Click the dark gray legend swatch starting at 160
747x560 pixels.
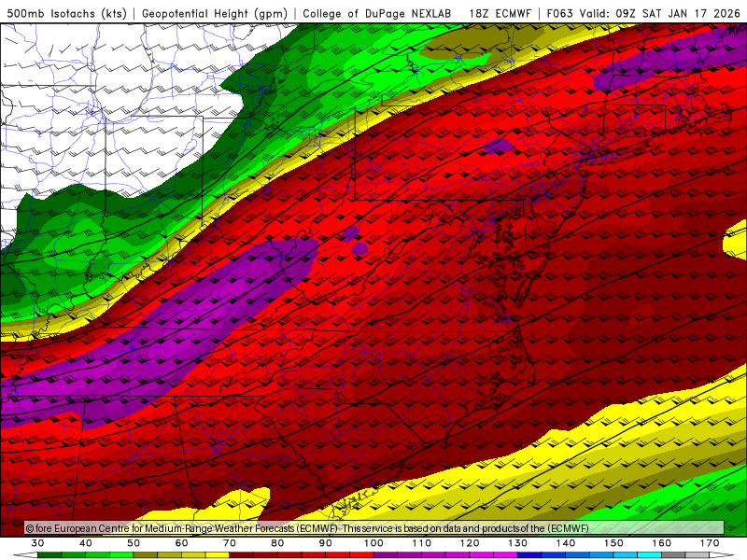pos(673,555)
